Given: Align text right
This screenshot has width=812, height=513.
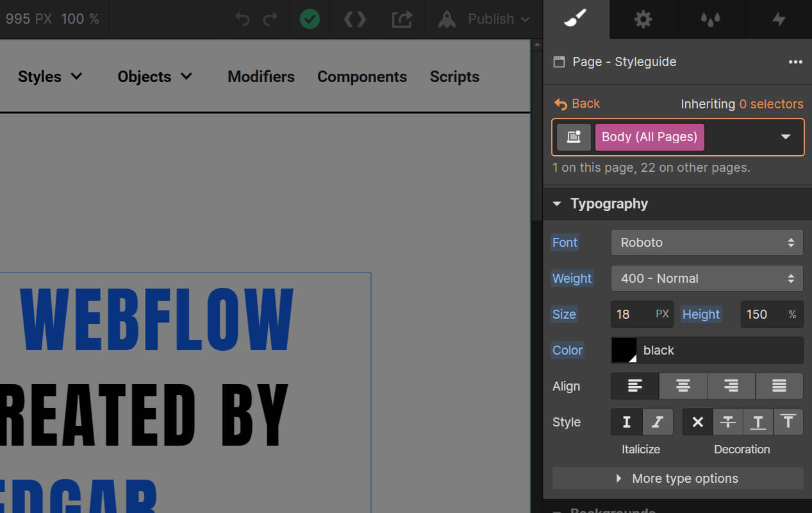Looking at the screenshot, I should [731, 386].
